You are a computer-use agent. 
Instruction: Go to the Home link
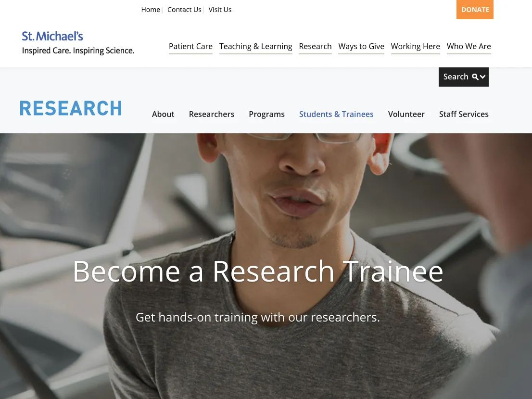pyautogui.click(x=150, y=10)
